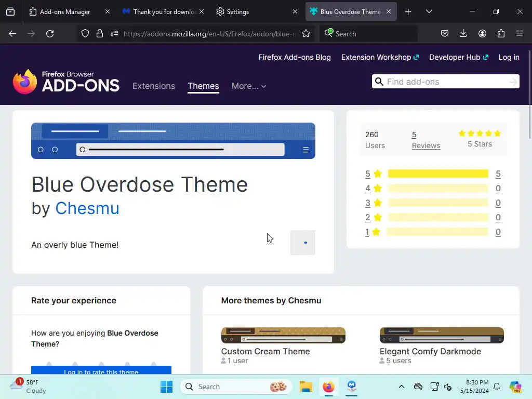
Task: Save to Pocket icon
Action: click(445, 34)
